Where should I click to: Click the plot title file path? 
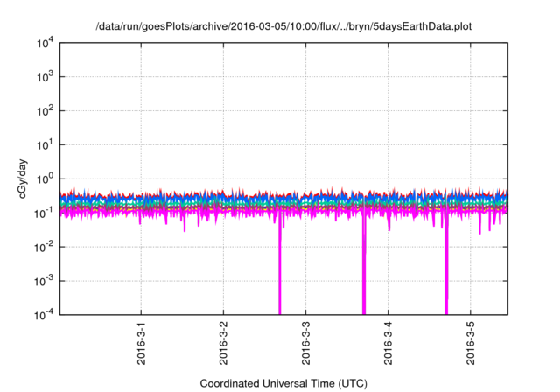click(x=283, y=26)
